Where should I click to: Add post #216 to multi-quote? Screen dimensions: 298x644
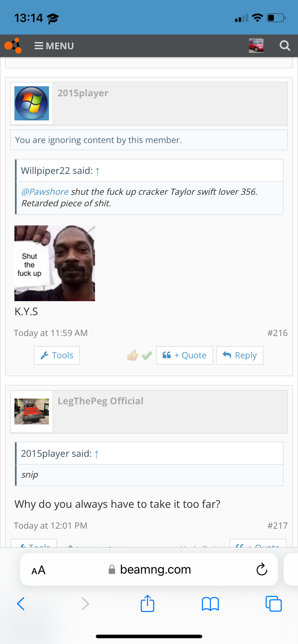click(x=185, y=355)
